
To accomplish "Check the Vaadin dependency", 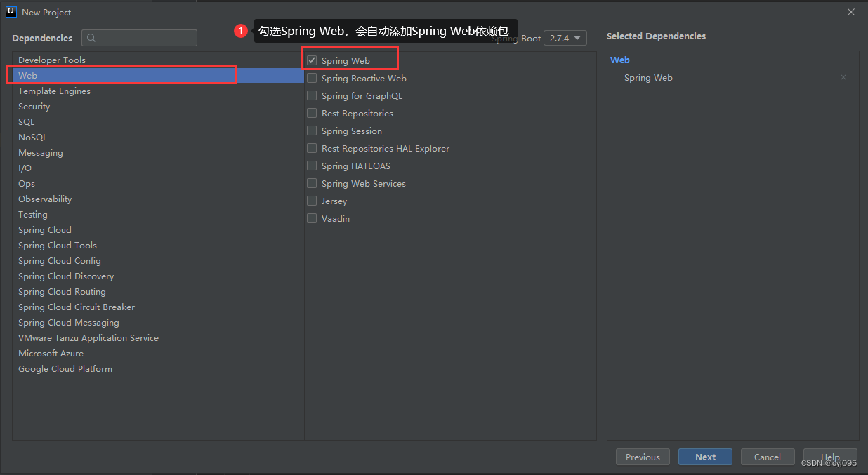I will (312, 219).
